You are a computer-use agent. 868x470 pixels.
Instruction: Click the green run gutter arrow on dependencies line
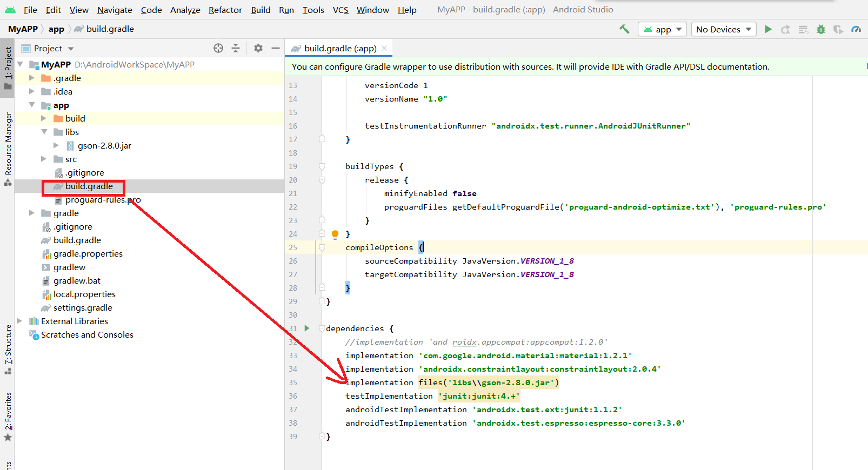(307, 328)
